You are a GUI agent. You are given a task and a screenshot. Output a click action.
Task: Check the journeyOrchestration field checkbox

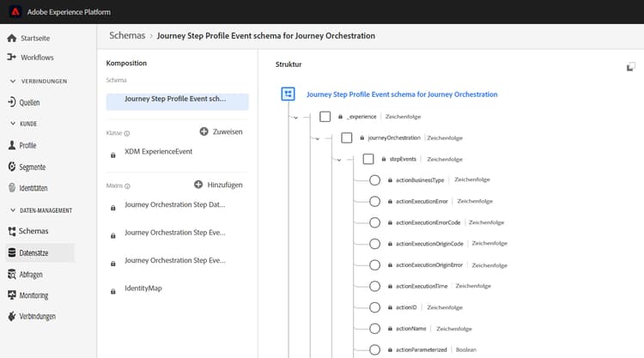coord(347,137)
